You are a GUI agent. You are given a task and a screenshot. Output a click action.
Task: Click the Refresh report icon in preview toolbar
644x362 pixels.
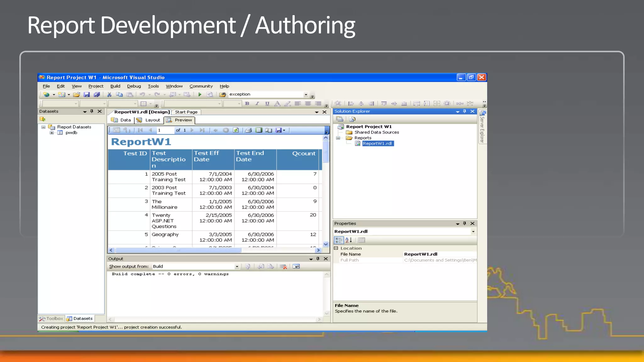point(236,130)
